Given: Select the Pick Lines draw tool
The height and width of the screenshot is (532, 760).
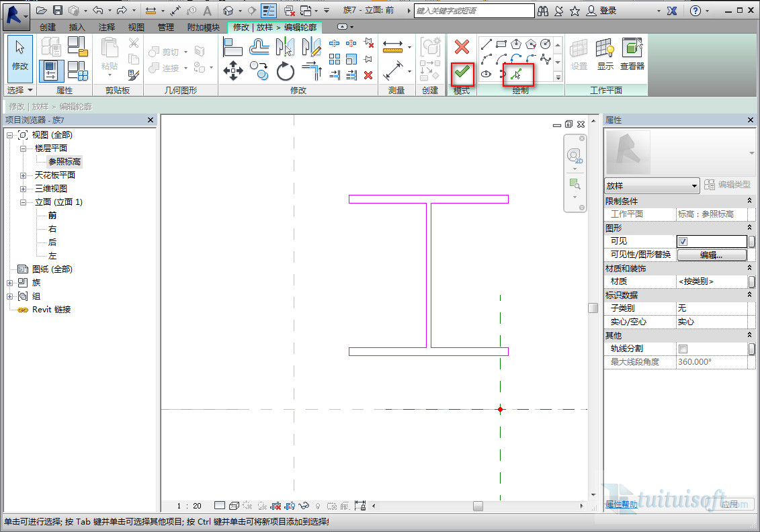Looking at the screenshot, I should pos(517,74).
